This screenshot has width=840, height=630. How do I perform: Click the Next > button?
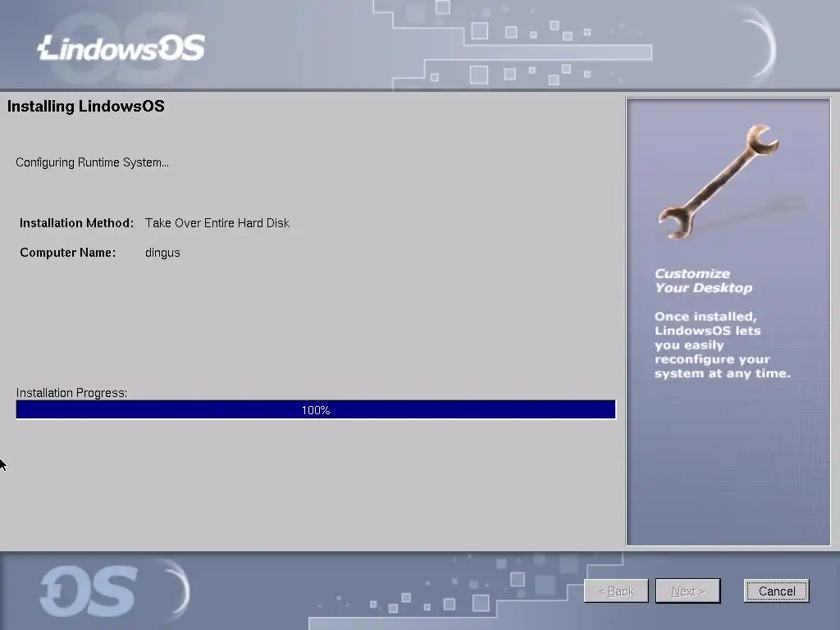tap(688, 591)
